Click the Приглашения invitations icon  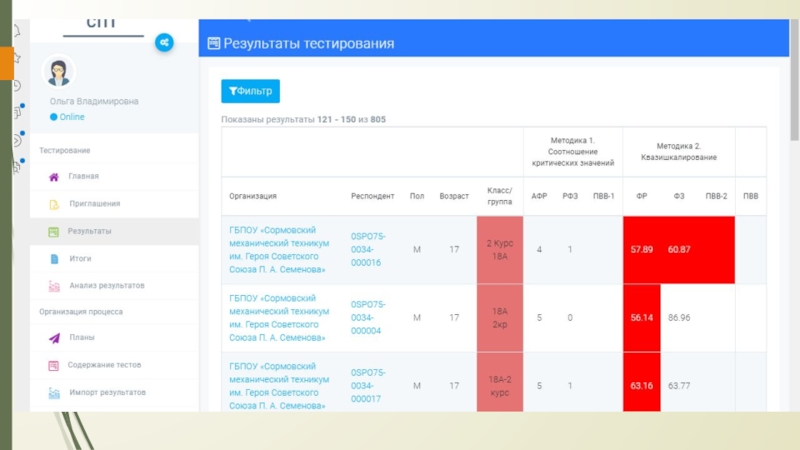coord(54,204)
